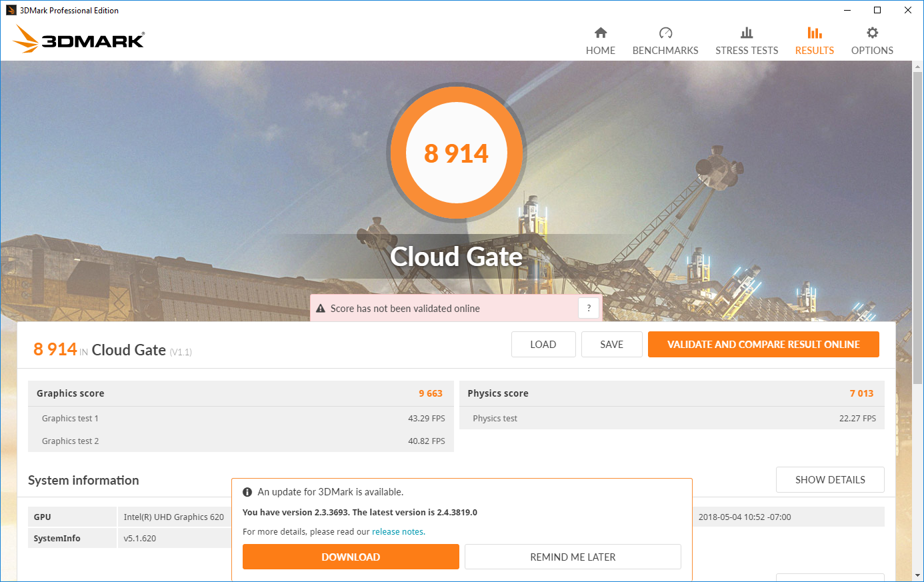The width and height of the screenshot is (924, 582).
Task: Click the 2018-05-04 10:52 timestamp
Action: tap(745, 517)
